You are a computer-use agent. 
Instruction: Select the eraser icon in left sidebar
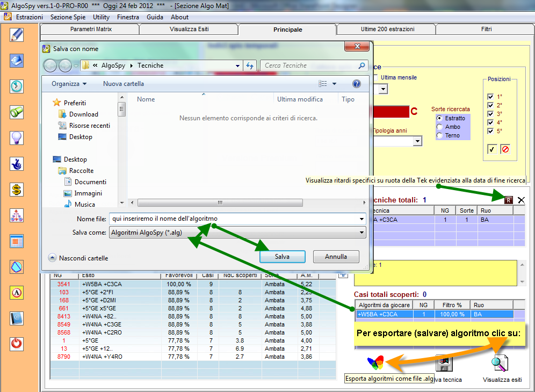(x=16, y=61)
